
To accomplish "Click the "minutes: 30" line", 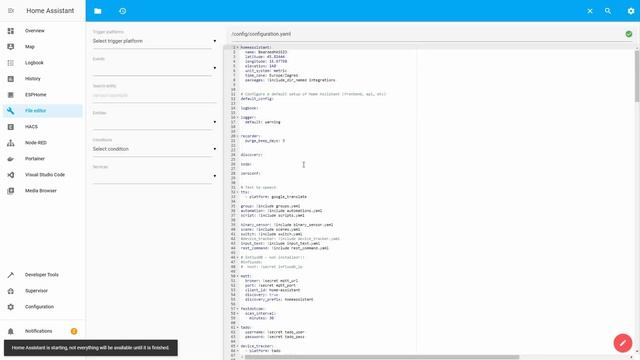I will 262,318.
